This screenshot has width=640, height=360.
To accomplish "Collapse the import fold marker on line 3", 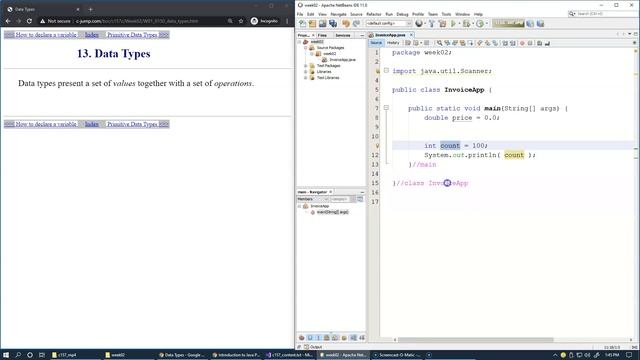I will [386, 71].
